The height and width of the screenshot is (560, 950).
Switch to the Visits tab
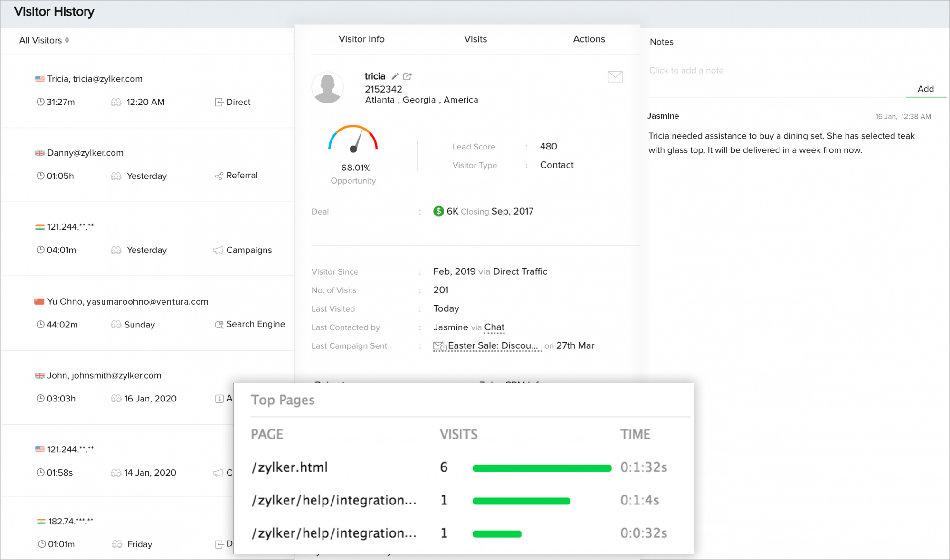[x=475, y=39]
